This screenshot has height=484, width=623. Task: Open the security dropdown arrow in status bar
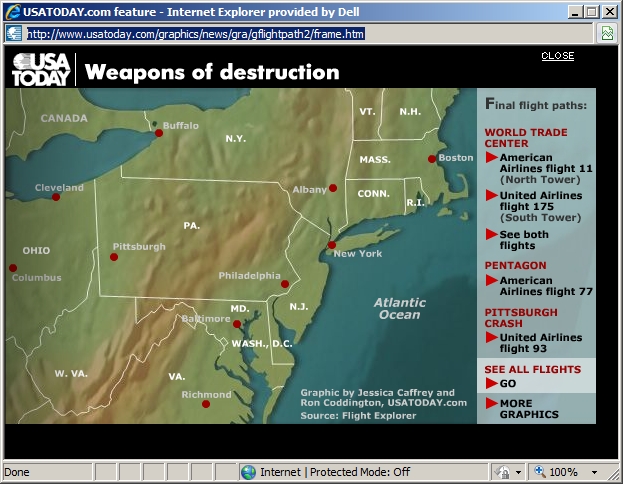[518, 472]
